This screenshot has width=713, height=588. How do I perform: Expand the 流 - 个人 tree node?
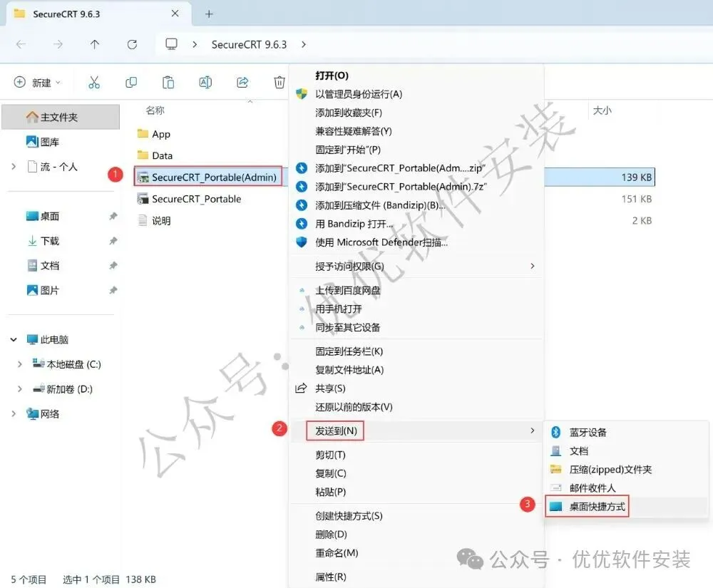[x=14, y=167]
